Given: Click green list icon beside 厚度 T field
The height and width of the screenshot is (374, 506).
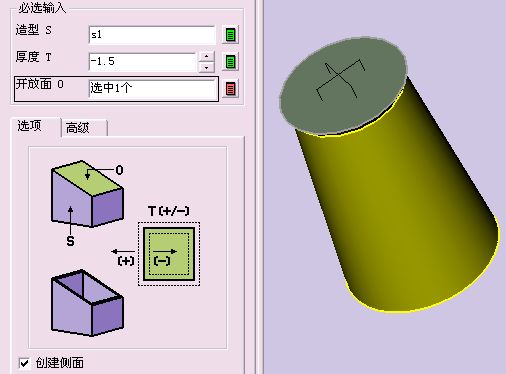Looking at the screenshot, I should 230,62.
